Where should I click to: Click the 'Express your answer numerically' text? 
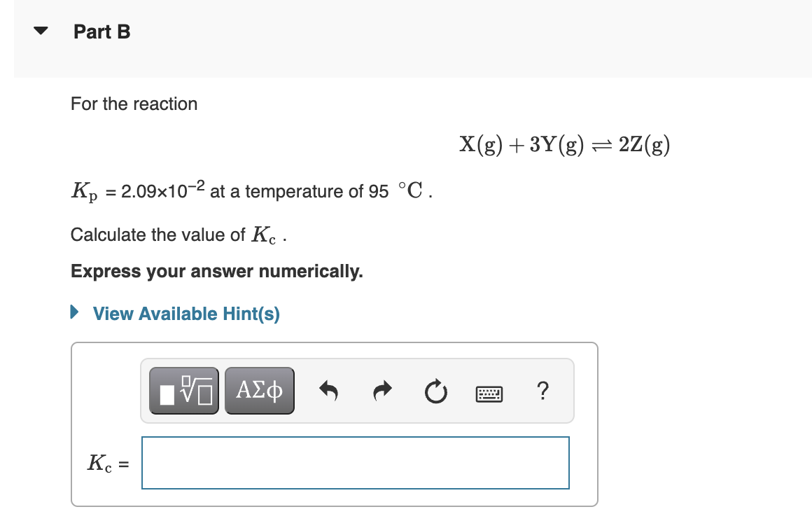[x=217, y=271]
